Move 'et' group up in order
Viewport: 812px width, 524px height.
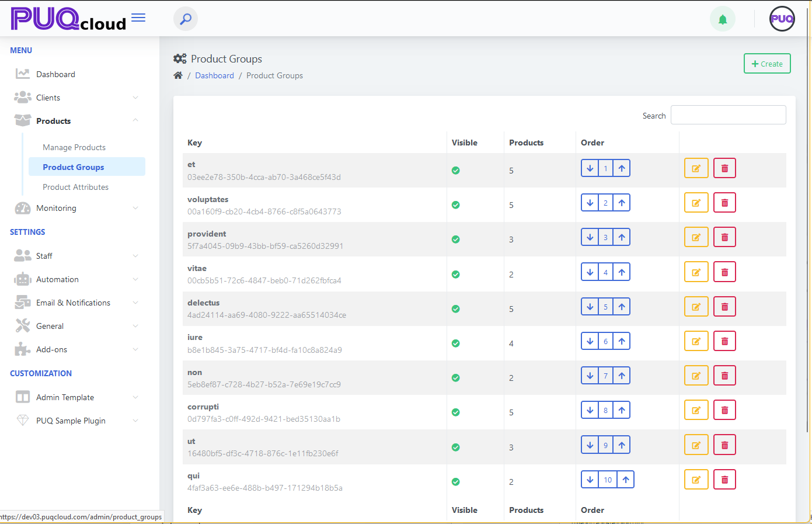(x=622, y=168)
